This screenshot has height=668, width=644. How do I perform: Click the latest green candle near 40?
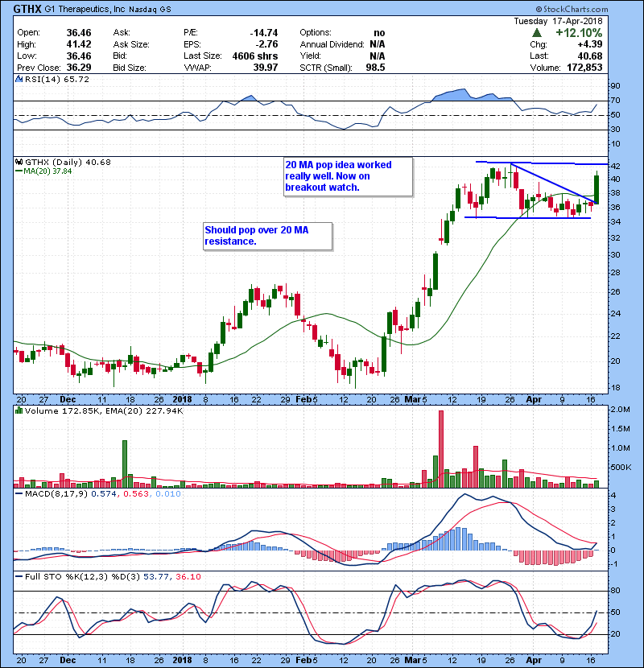coord(597,189)
